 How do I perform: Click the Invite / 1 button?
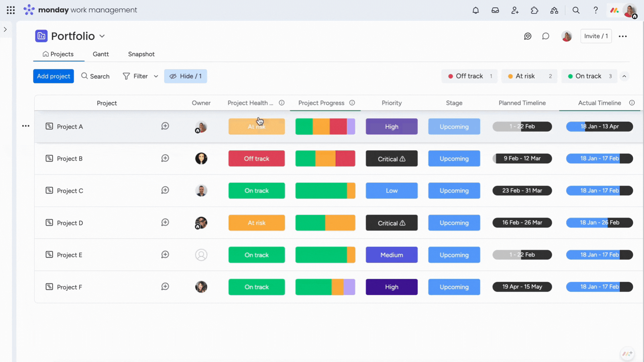tap(596, 36)
